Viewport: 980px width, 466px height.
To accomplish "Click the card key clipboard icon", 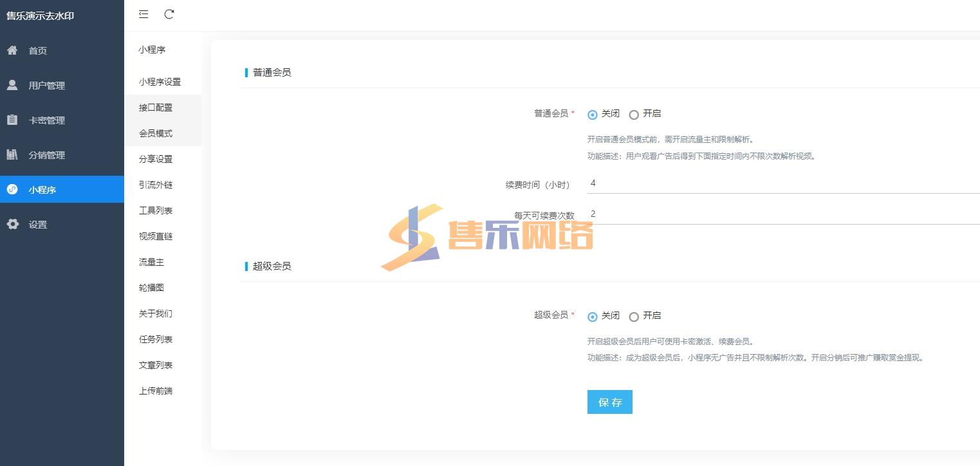I will 12,120.
